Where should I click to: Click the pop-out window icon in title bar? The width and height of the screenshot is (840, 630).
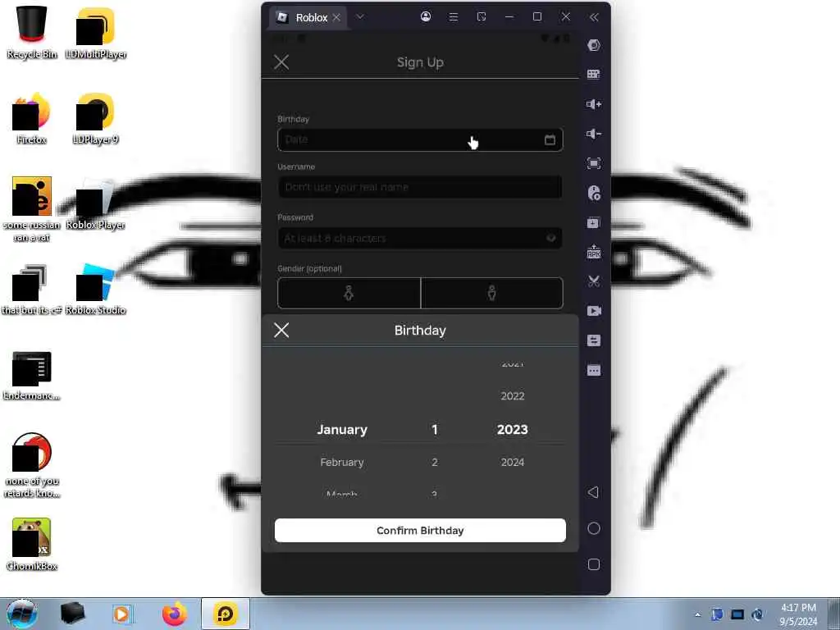tap(482, 17)
